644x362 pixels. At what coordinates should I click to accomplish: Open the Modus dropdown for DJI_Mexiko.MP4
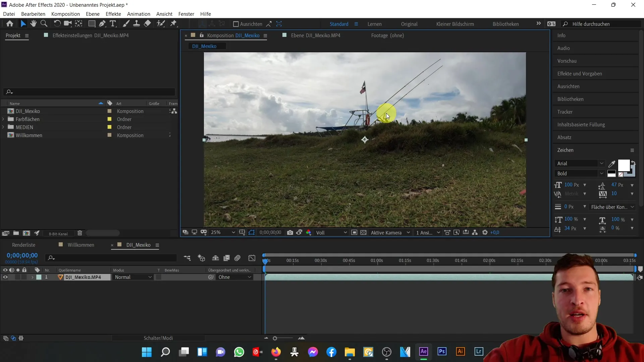point(132,277)
